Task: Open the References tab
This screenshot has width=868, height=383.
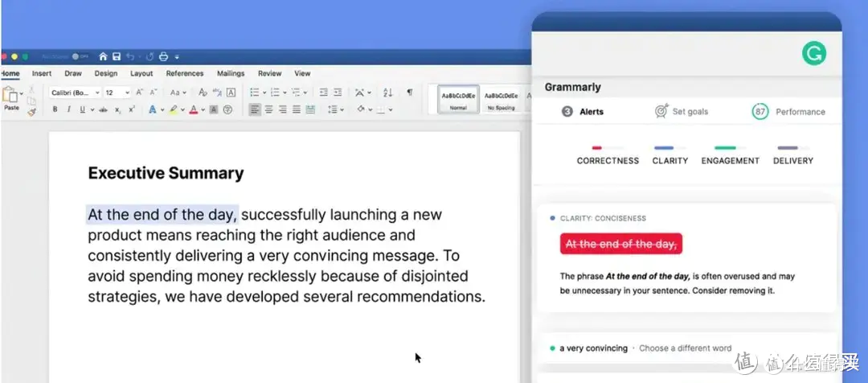Action: (185, 73)
